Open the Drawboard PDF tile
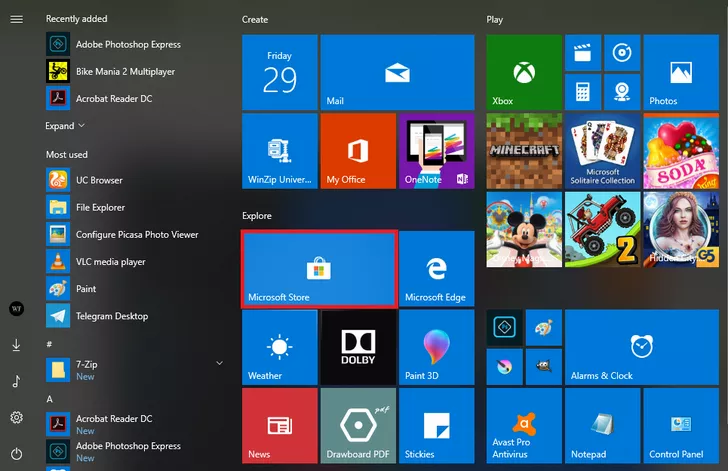This screenshot has width=728, height=471. (x=358, y=426)
